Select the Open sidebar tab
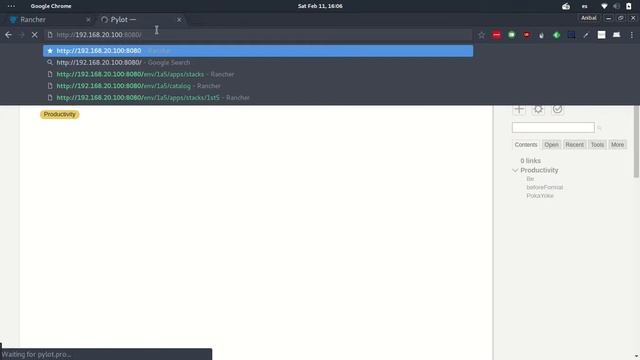640x360 pixels. point(551,144)
